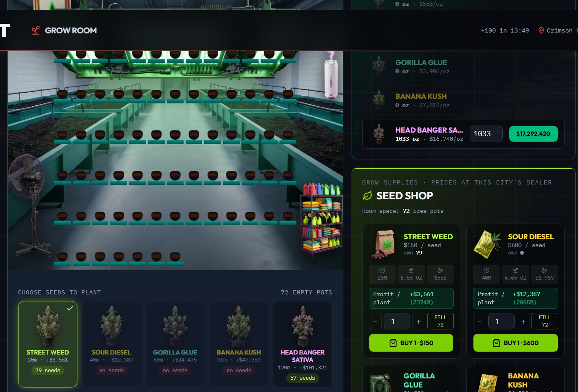578x392 pixels.
Task: Click the Sour Diesel grow time clock icon
Action: (x=486, y=271)
